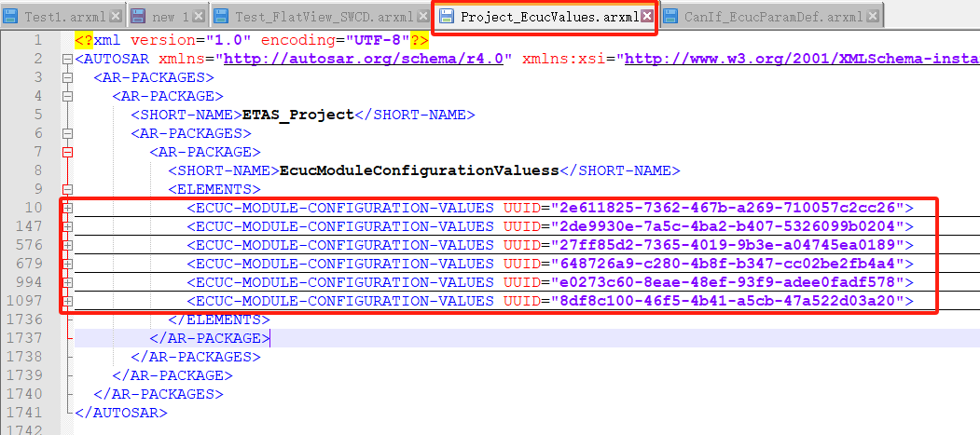Click UUID value 2e611825-7362-467b-a269-710057c2cc26
The width and height of the screenshot is (980, 435).
click(x=727, y=208)
